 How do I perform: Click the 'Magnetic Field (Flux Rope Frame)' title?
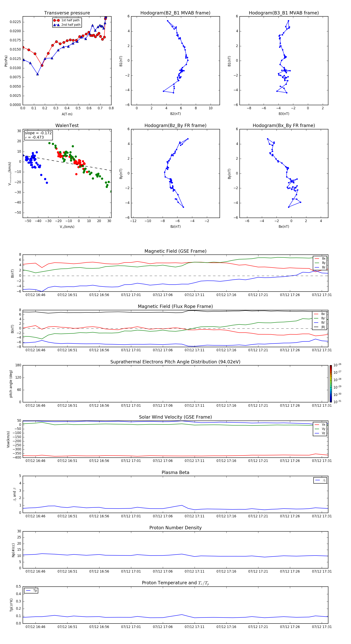click(x=175, y=307)
